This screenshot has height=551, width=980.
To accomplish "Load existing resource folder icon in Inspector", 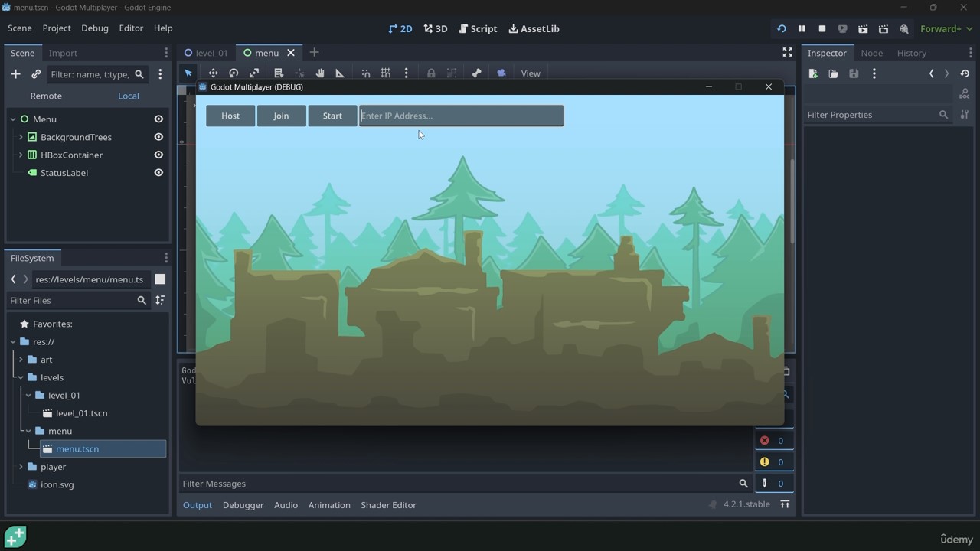I will (833, 73).
